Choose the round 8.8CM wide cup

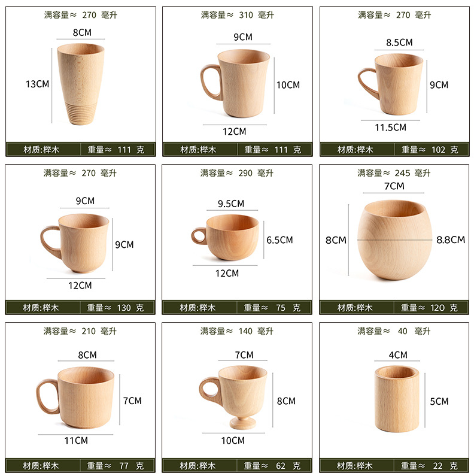[394, 240]
